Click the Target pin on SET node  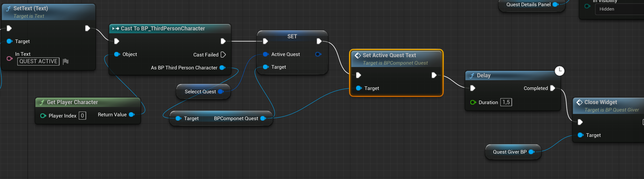coord(266,67)
